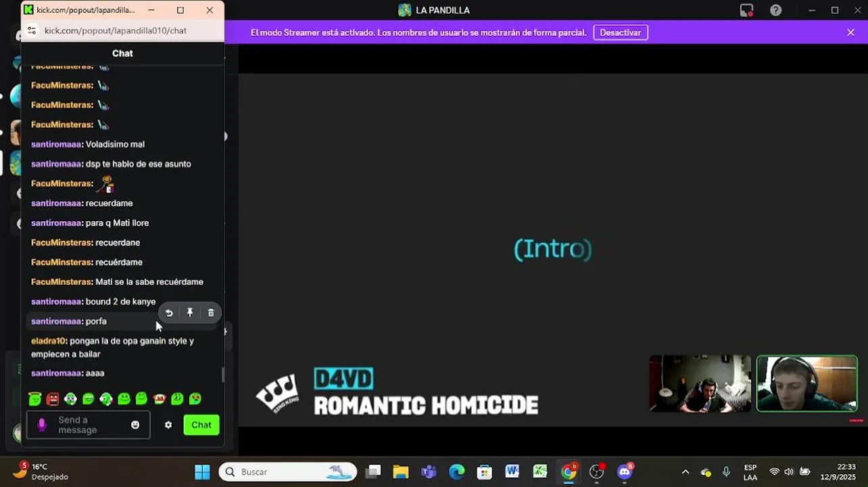The height and width of the screenshot is (487, 868).
Task: Click the message 'Voladisimo mal'
Action: [115, 144]
